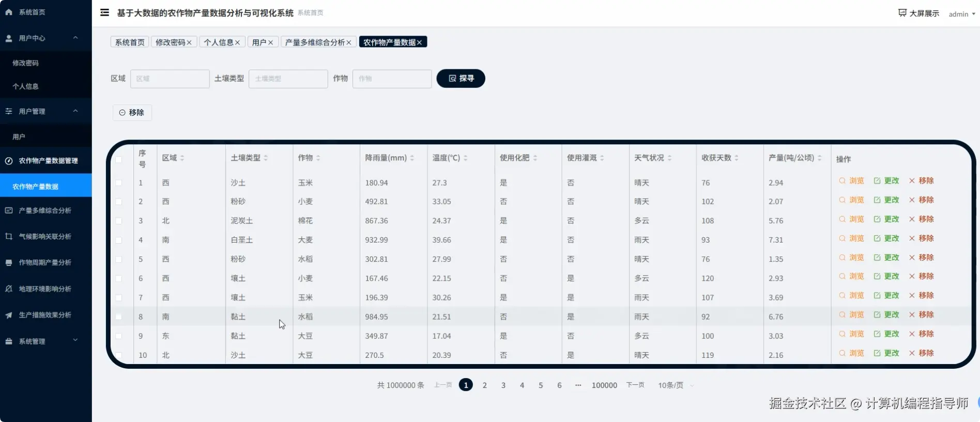Click 下一页 next page button

click(x=635, y=385)
